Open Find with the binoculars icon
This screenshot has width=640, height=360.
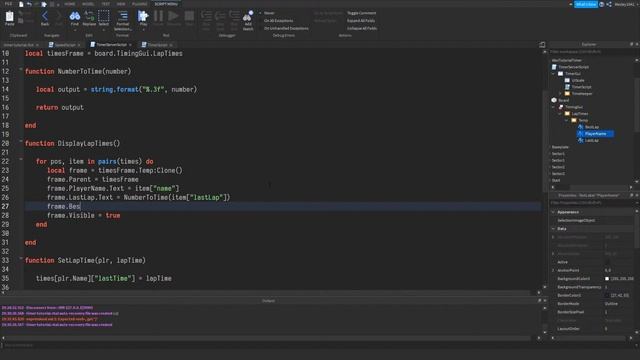pyautogui.click(x=75, y=16)
